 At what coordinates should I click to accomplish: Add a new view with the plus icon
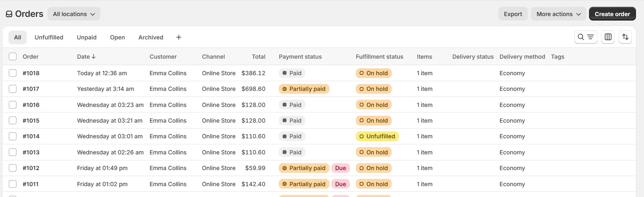(179, 37)
